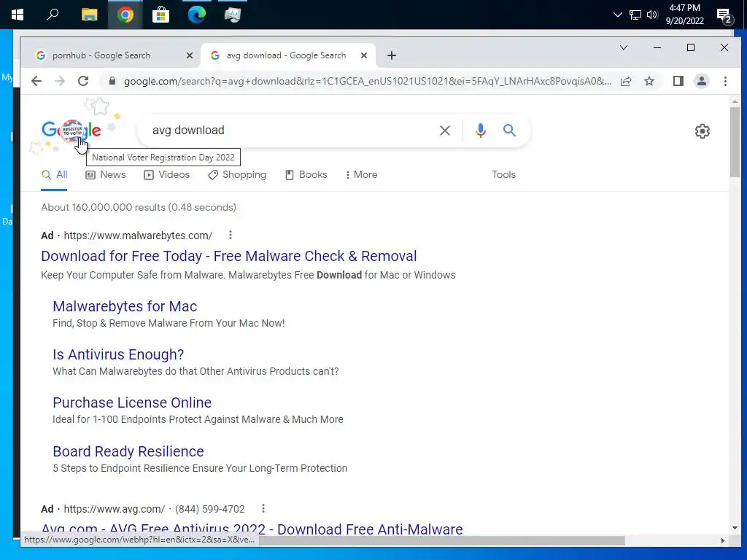Click the About 160,000,000 results text
The height and width of the screenshot is (560, 747).
coord(139,207)
